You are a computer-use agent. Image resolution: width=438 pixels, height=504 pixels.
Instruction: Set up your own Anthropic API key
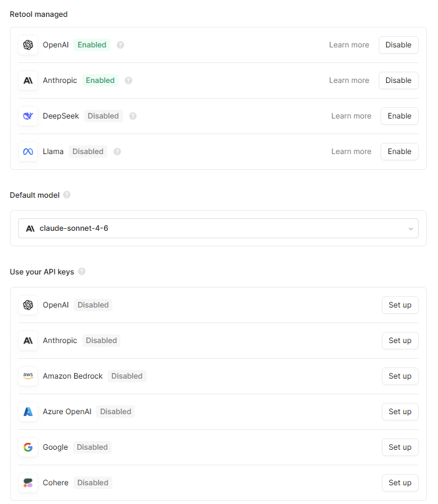(x=400, y=341)
